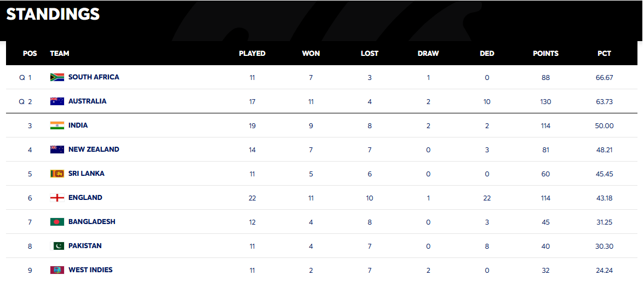
Task: Select the INDIA team name
Action: (x=78, y=125)
